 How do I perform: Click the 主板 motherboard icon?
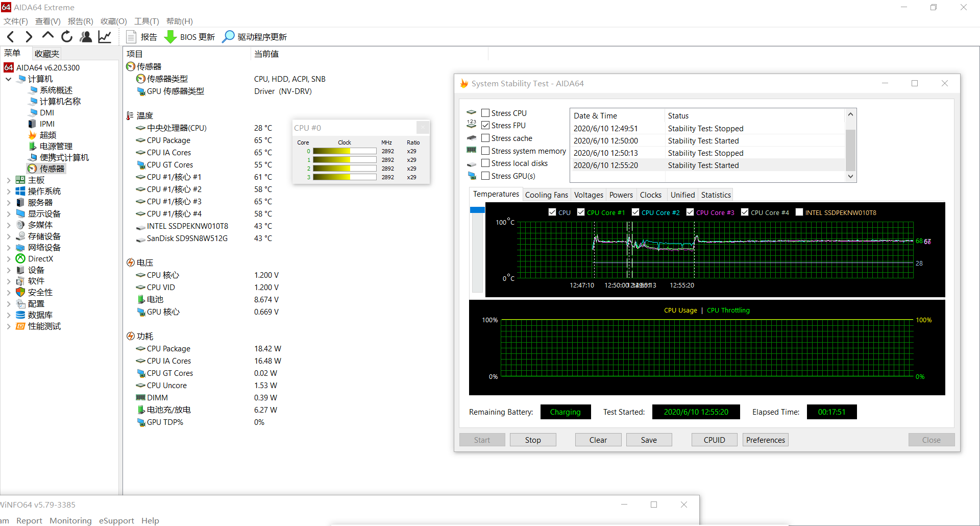click(x=20, y=180)
